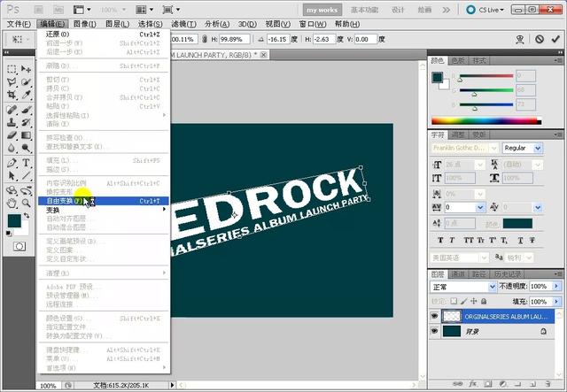Open the 填充 100% slider arrow
This screenshot has width=567, height=392.
pyautogui.click(x=556, y=302)
